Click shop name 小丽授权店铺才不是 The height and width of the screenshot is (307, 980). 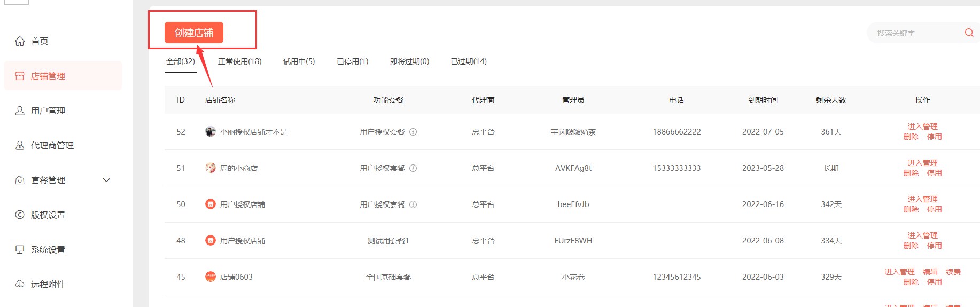pyautogui.click(x=254, y=132)
